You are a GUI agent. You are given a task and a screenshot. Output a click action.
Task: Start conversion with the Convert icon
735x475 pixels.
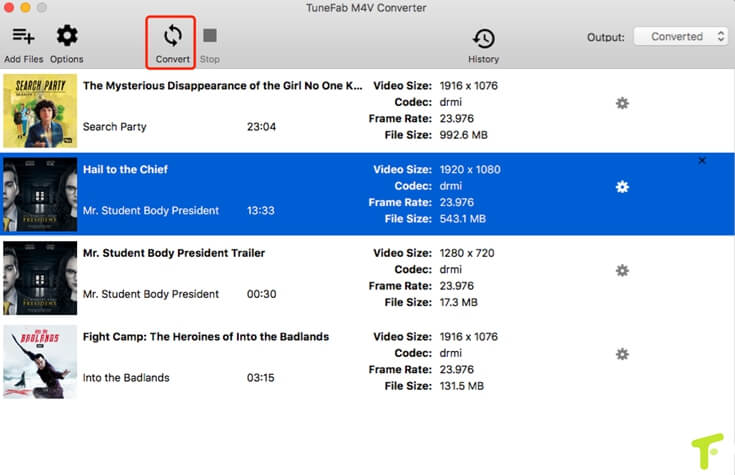(172, 36)
